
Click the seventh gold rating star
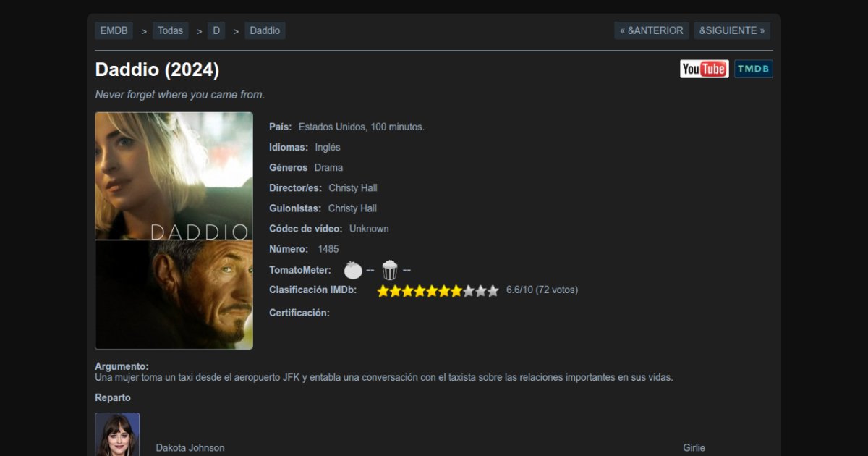click(456, 291)
